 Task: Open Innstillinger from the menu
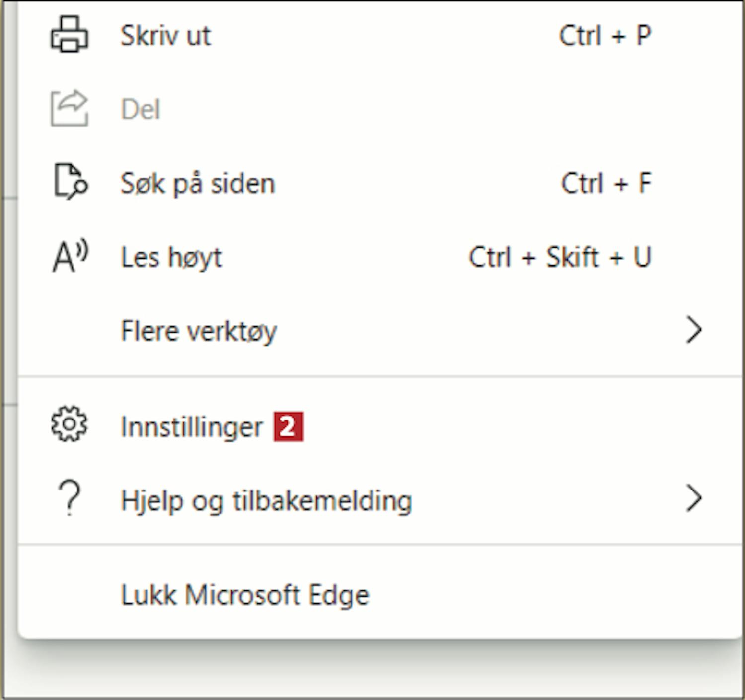point(380,426)
